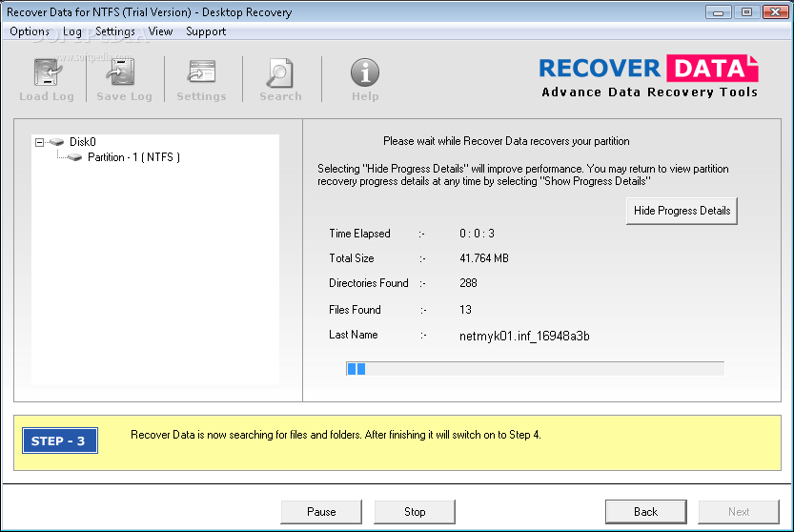Click the Directories Found label
The width and height of the screenshot is (794, 532).
tap(369, 283)
